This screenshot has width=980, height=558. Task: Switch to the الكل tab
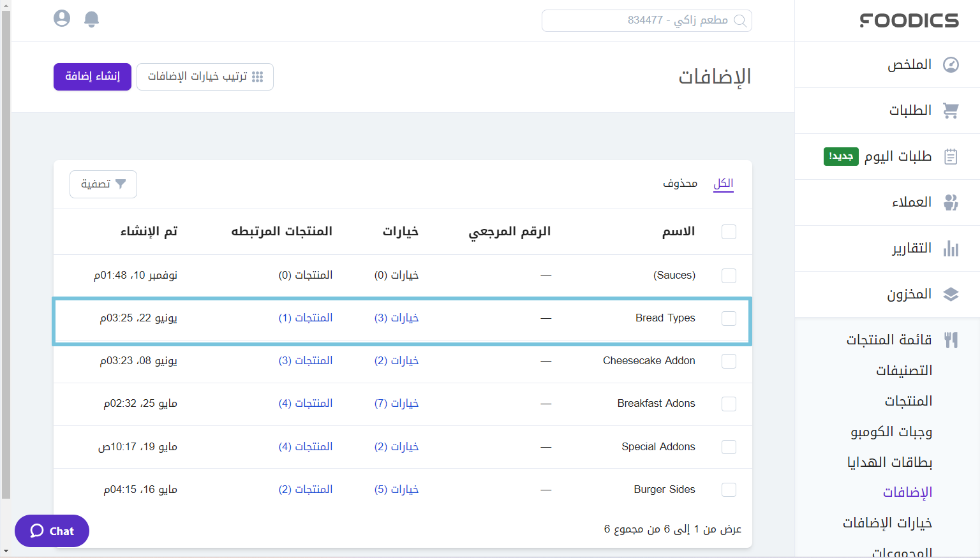(724, 184)
